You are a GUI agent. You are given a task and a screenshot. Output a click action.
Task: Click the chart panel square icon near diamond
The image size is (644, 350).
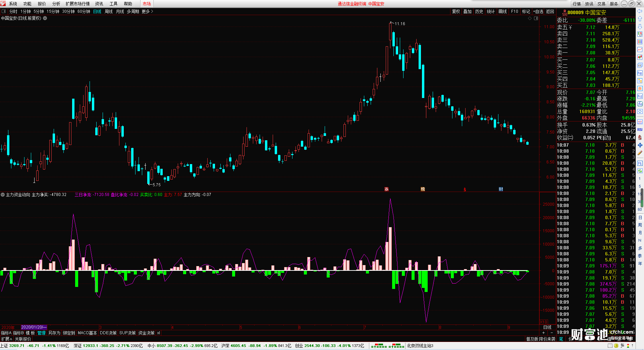pyautogui.click(x=536, y=18)
